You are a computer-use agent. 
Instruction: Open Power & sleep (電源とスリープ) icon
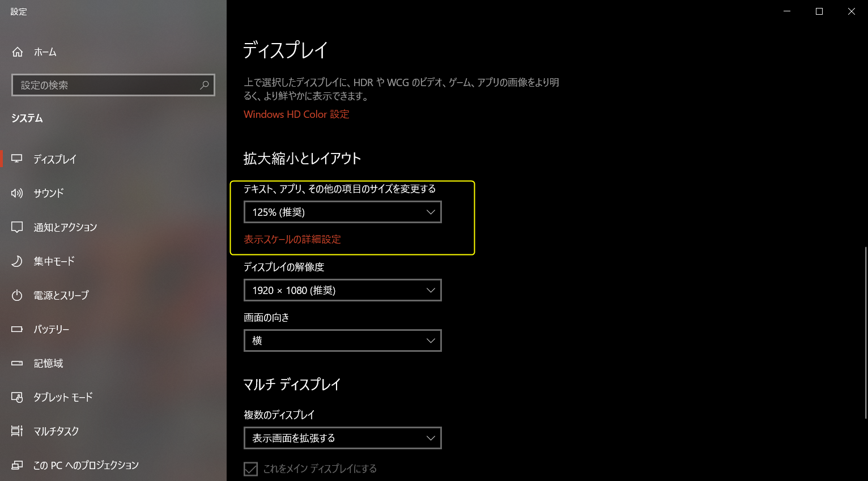point(17,295)
